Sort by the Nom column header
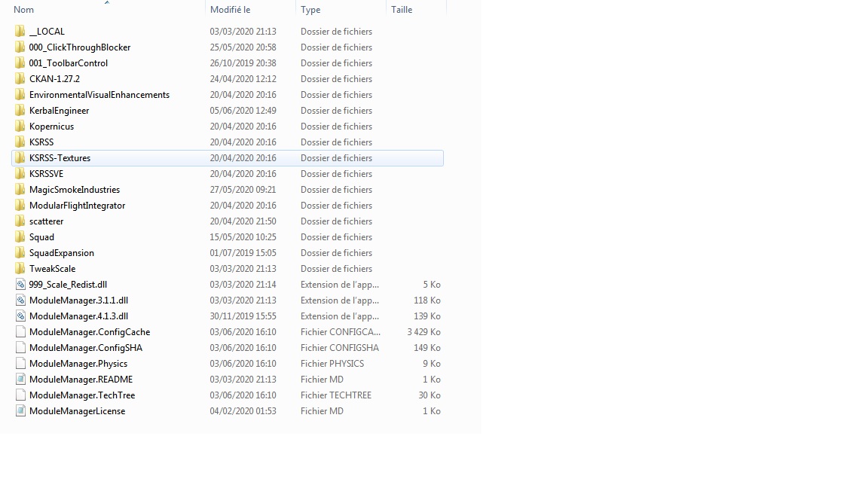Screen dimensions: 868x488 coord(24,10)
